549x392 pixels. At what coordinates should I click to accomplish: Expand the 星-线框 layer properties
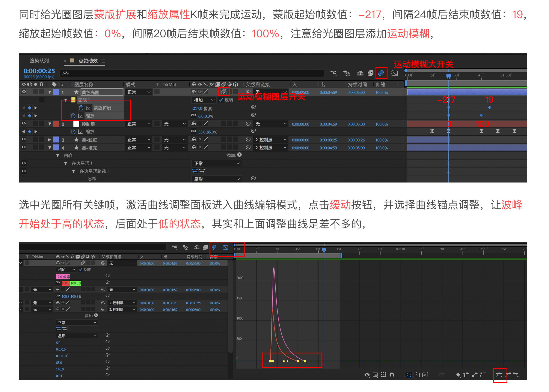pos(50,140)
